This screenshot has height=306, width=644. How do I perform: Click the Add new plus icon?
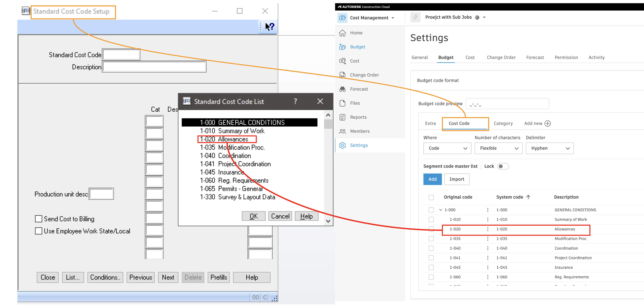tap(547, 124)
